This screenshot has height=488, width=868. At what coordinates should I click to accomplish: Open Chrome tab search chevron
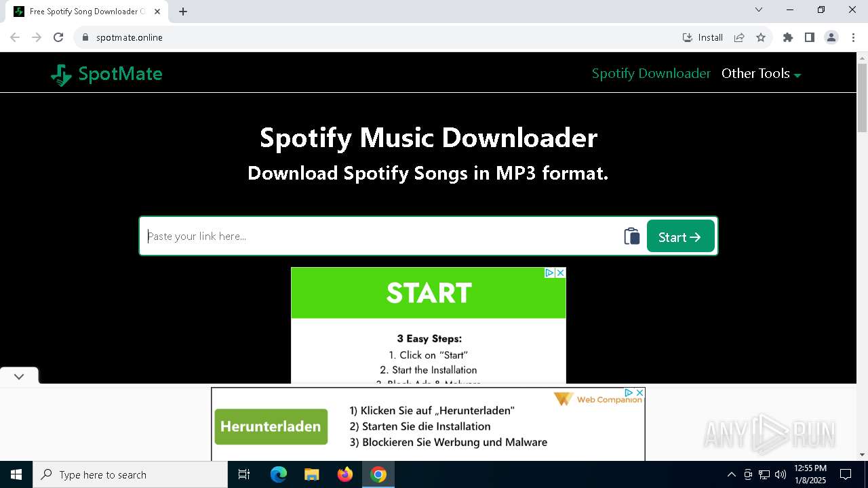(759, 9)
